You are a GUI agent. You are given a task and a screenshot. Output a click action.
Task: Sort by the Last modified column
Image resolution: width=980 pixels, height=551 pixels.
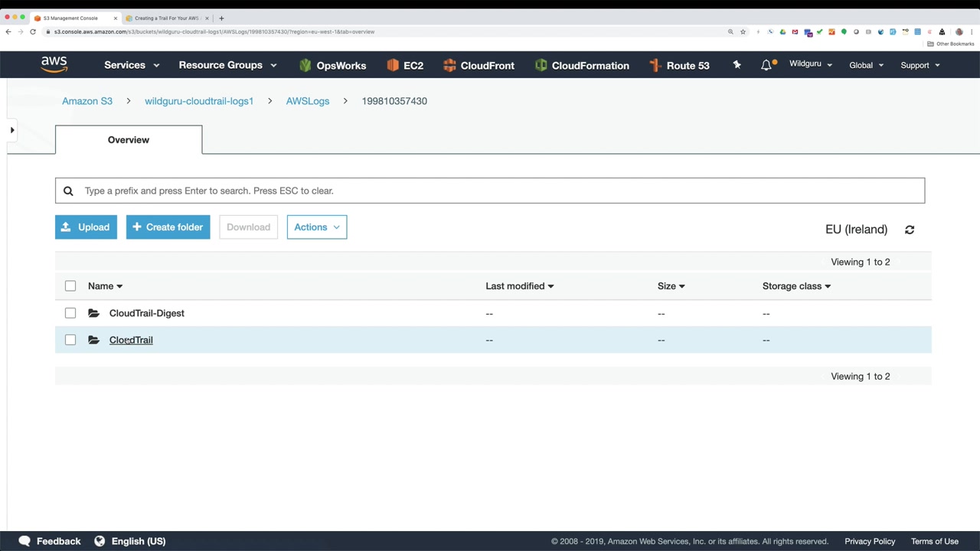(519, 286)
